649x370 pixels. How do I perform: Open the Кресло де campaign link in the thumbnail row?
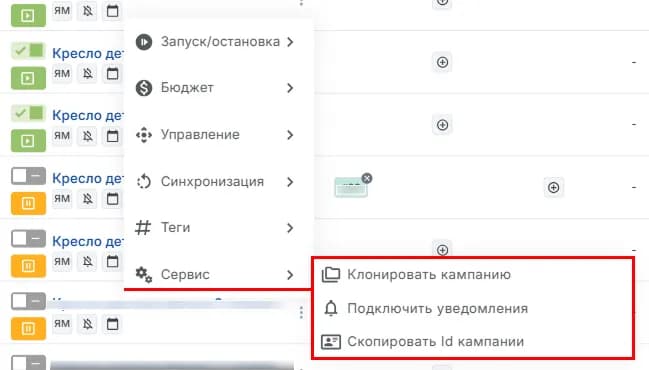[x=87, y=178]
